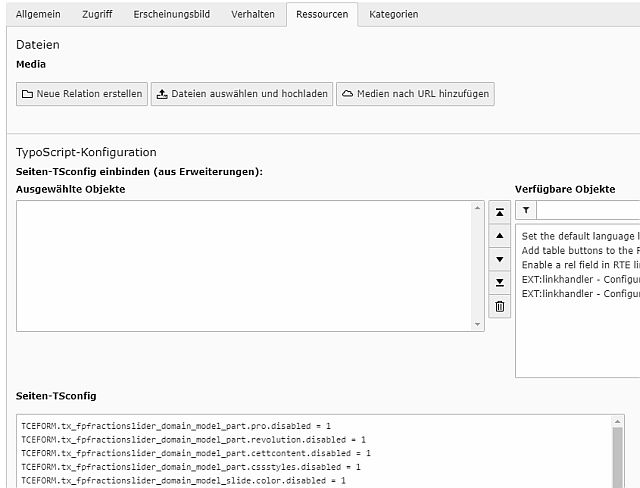This screenshot has width=640, height=488.
Task: Click TSconfig line 'part.pro.disabled = 1'
Action: point(176,426)
